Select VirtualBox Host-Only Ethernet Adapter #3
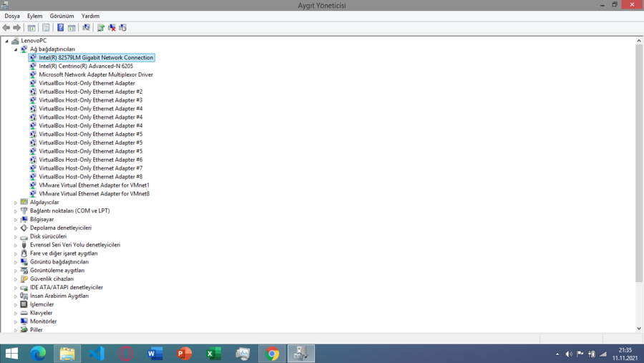This screenshot has height=363, width=644. tap(90, 100)
